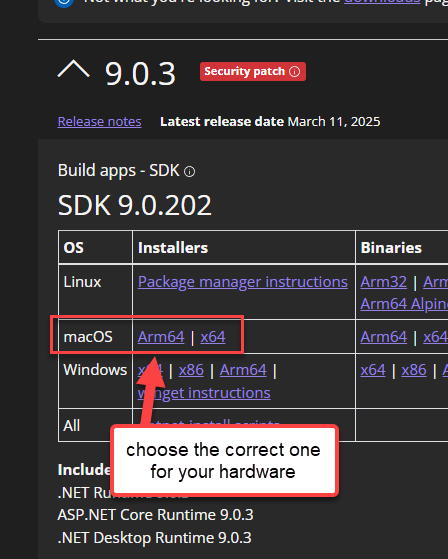The height and width of the screenshot is (559, 448).
Task: Click the SDK 9.0.202 heading
Action: click(135, 205)
